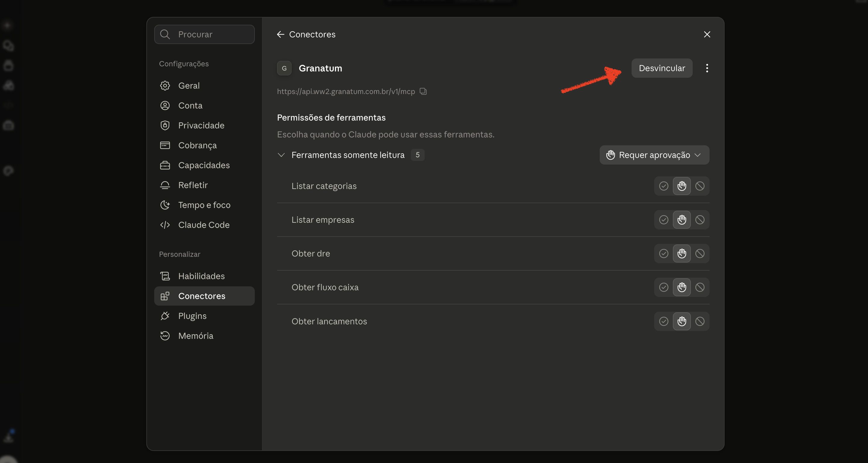Click the "Escolha quando o Claude pode usar" description
Screen dimensions: 868x463
coord(386,134)
